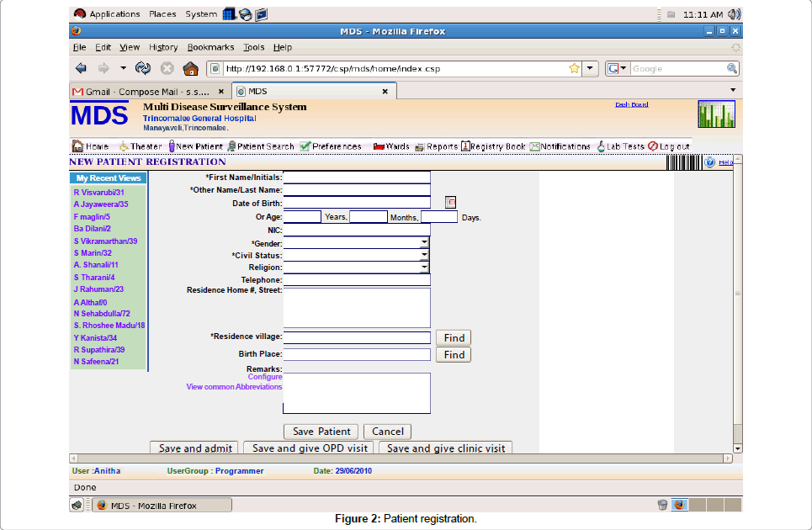This screenshot has height=530, width=812.
Task: Close the MDS browser tab
Action: point(385,91)
